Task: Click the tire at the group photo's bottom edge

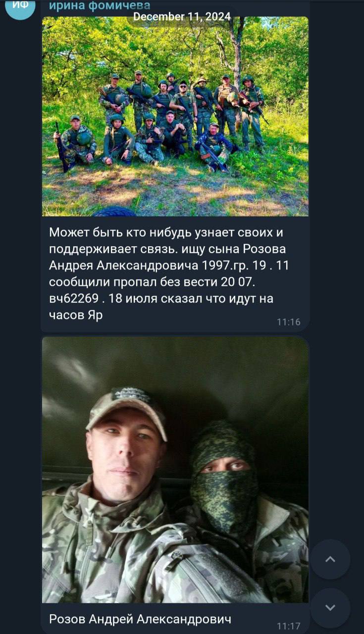Action: [x=114, y=211]
